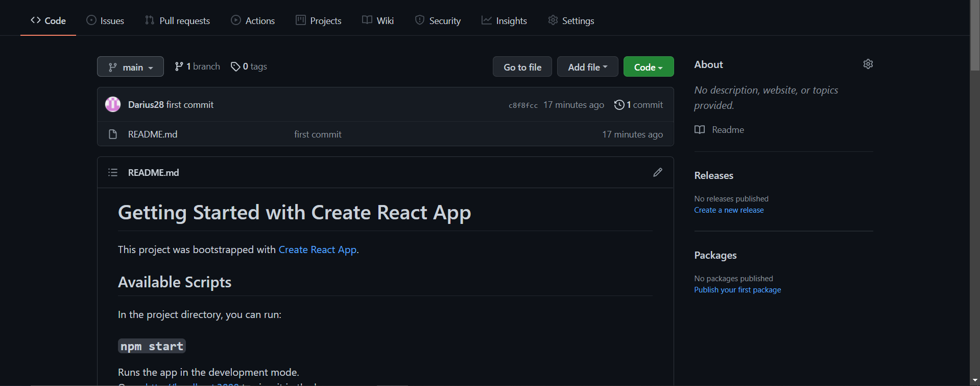This screenshot has width=980, height=386.
Task: View the 1 branch link
Action: [197, 66]
